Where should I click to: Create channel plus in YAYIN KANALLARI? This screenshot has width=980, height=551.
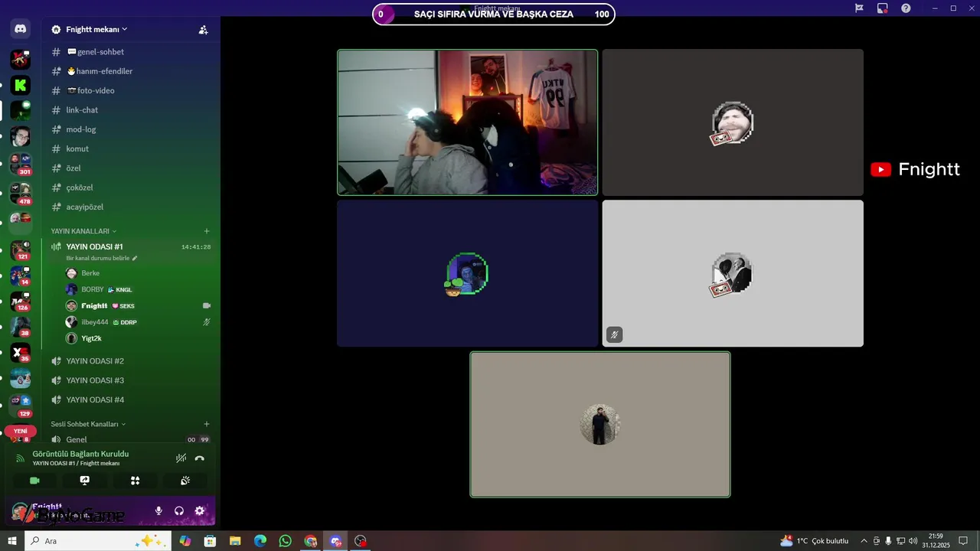click(x=206, y=231)
